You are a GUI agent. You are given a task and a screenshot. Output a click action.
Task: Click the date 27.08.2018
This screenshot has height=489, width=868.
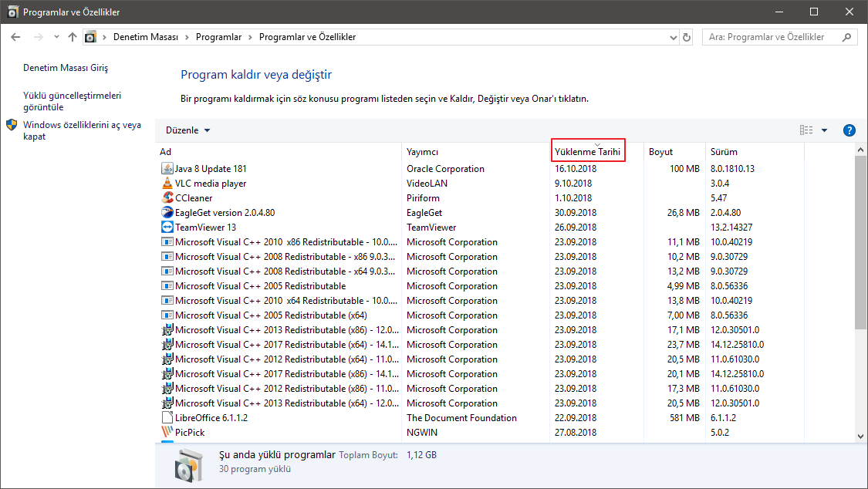[x=576, y=432]
